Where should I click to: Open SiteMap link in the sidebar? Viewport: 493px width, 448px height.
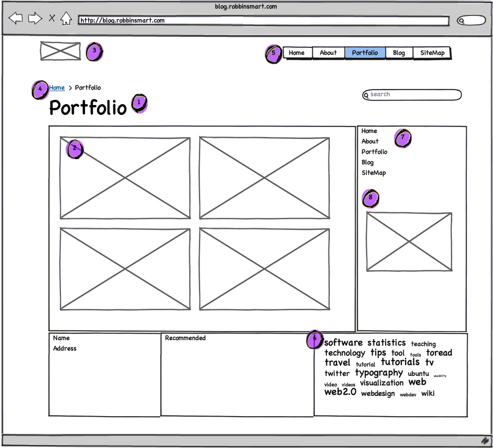pyautogui.click(x=374, y=173)
